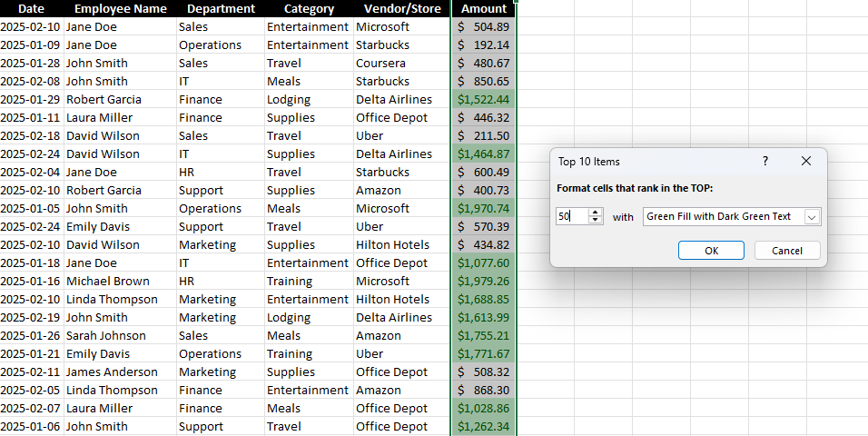Select amount cell $508.32
868x436 pixels.
pos(484,372)
